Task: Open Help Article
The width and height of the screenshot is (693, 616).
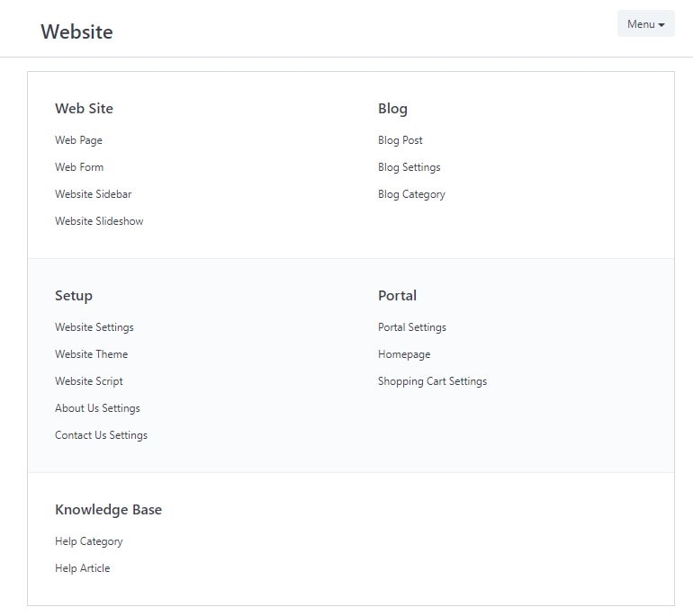Action: [83, 568]
